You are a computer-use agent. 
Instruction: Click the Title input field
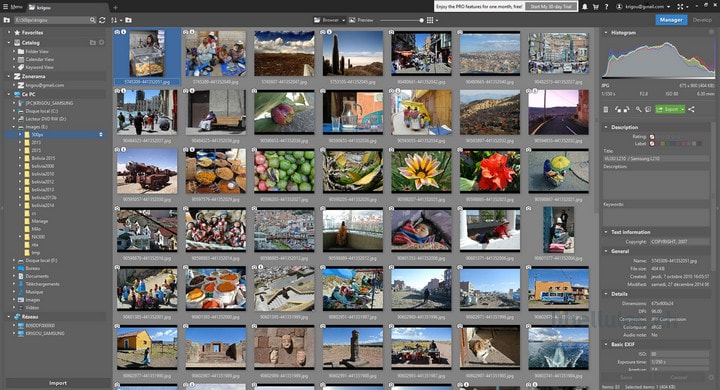(656, 158)
